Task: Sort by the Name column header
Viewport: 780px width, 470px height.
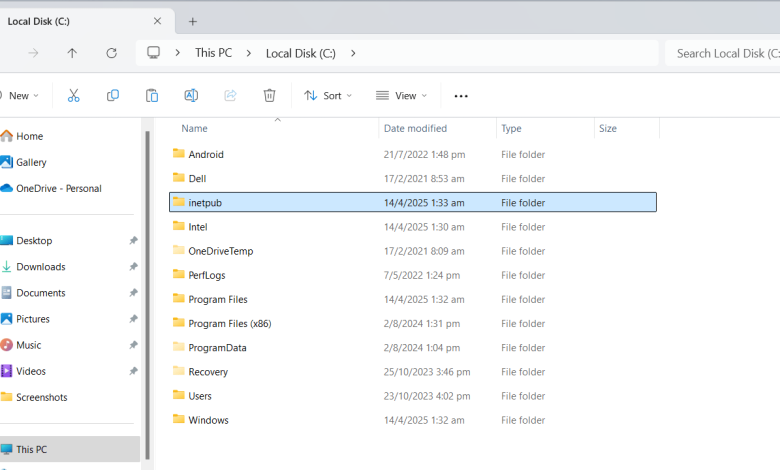Action: pyautogui.click(x=194, y=128)
